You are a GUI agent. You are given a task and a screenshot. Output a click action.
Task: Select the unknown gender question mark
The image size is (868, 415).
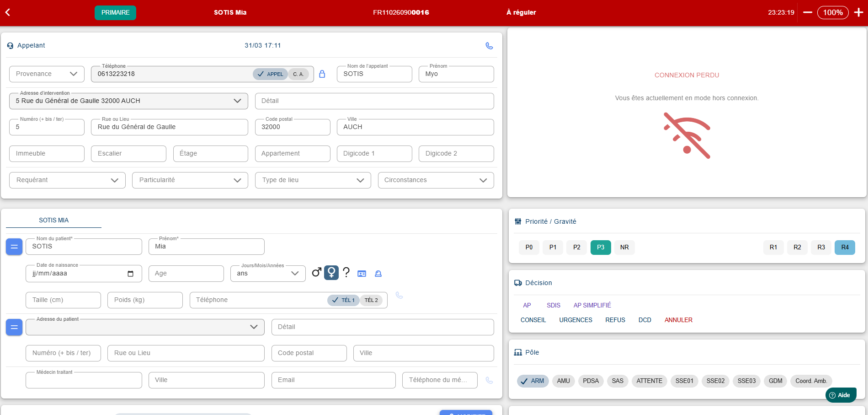click(346, 273)
